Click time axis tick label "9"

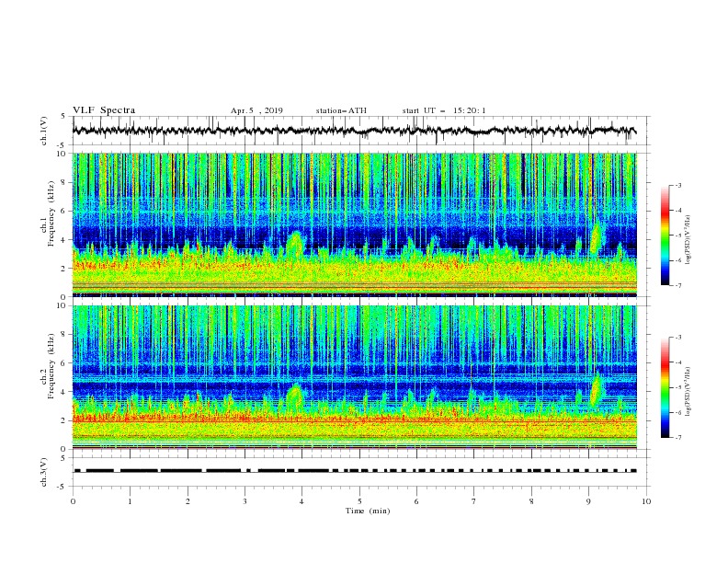click(588, 501)
